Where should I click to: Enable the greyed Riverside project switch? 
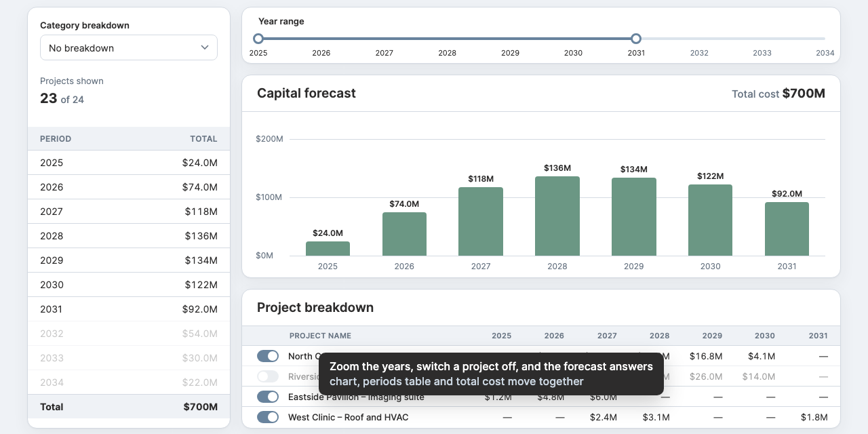coord(268,376)
